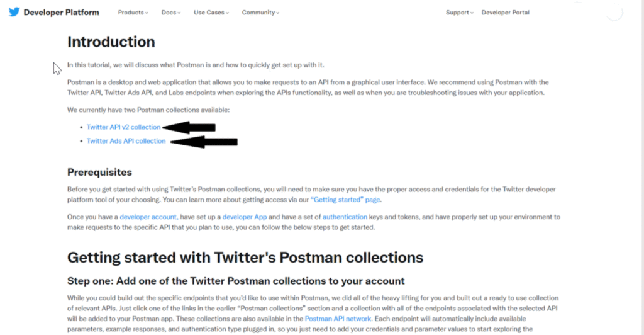Open the Postman API network link
644x335 pixels.
[x=338, y=319]
